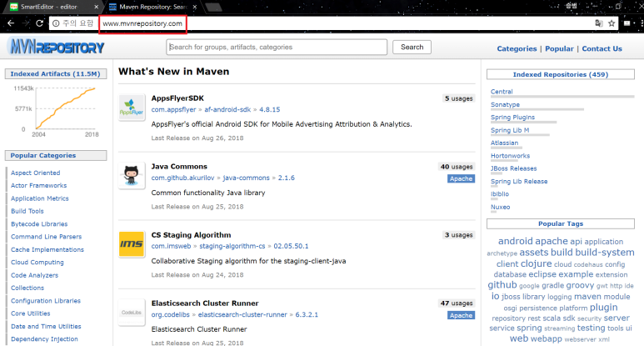Open the Spring Plugins repository link
This screenshot has height=346, width=644.
[x=512, y=118]
